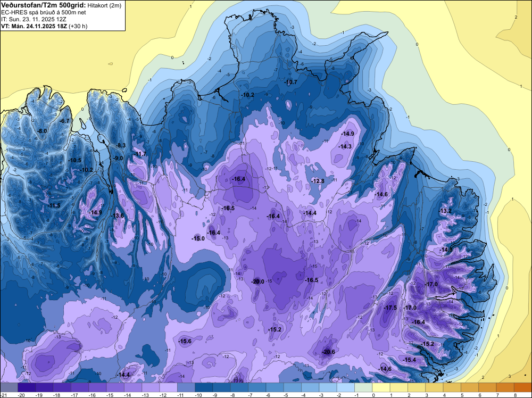The width and height of the screenshot is (532, 398).
Task: Click the -15.4 temperature label
Action: coord(410,360)
